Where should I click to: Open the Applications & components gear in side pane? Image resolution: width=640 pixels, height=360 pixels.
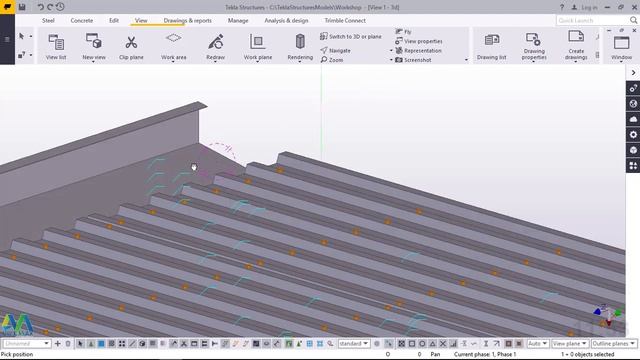pyautogui.click(x=633, y=134)
